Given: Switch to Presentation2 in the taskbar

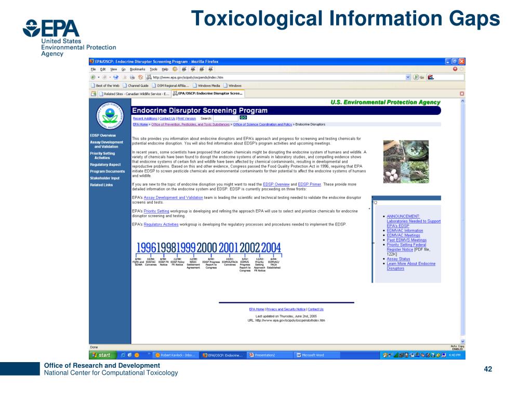Looking at the screenshot, I should 270,355.
